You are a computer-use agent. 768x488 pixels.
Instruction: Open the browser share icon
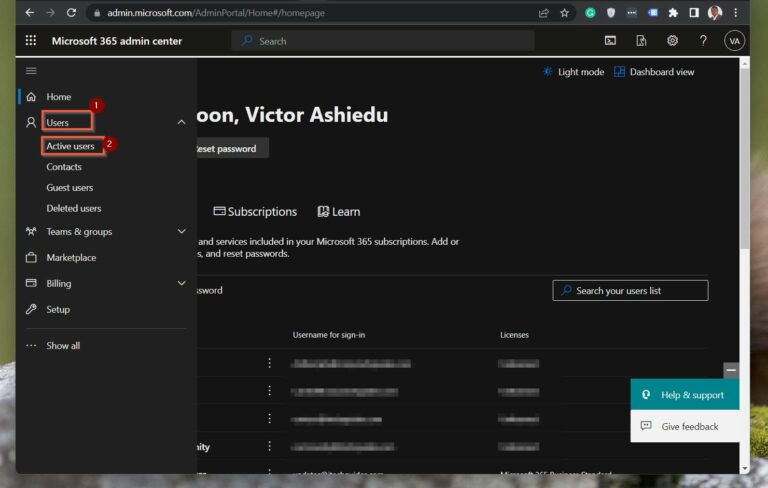(544, 13)
